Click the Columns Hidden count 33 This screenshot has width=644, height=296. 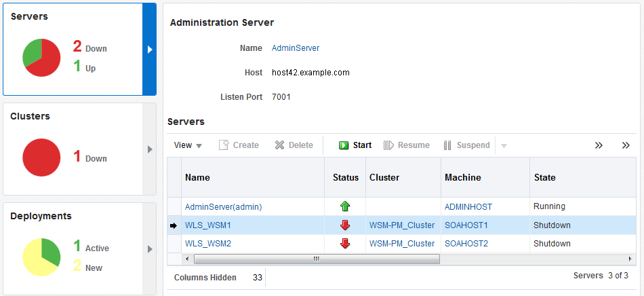click(258, 278)
